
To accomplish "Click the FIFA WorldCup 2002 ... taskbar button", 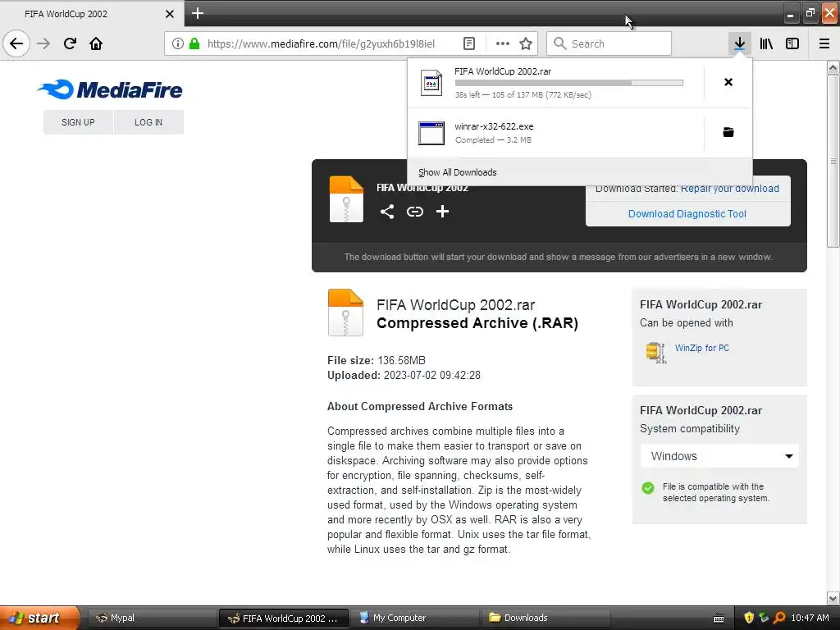I will (x=283, y=618).
